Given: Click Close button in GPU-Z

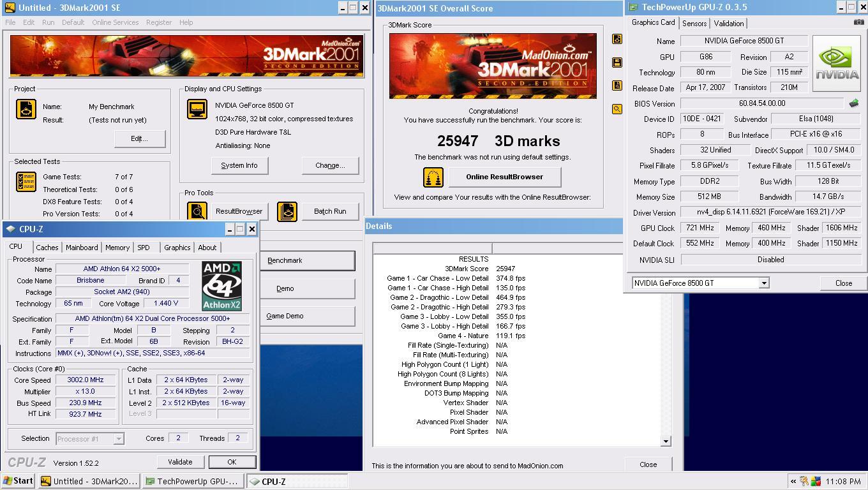Looking at the screenshot, I should pos(843,283).
